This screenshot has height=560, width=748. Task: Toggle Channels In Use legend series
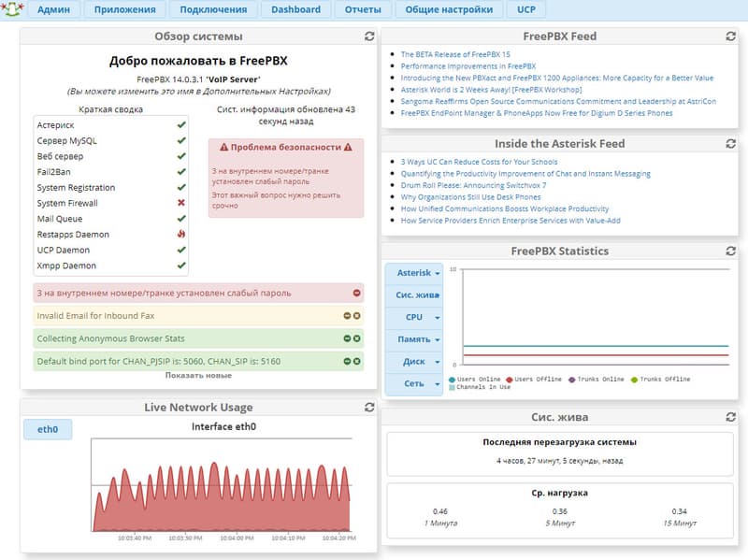click(x=480, y=387)
